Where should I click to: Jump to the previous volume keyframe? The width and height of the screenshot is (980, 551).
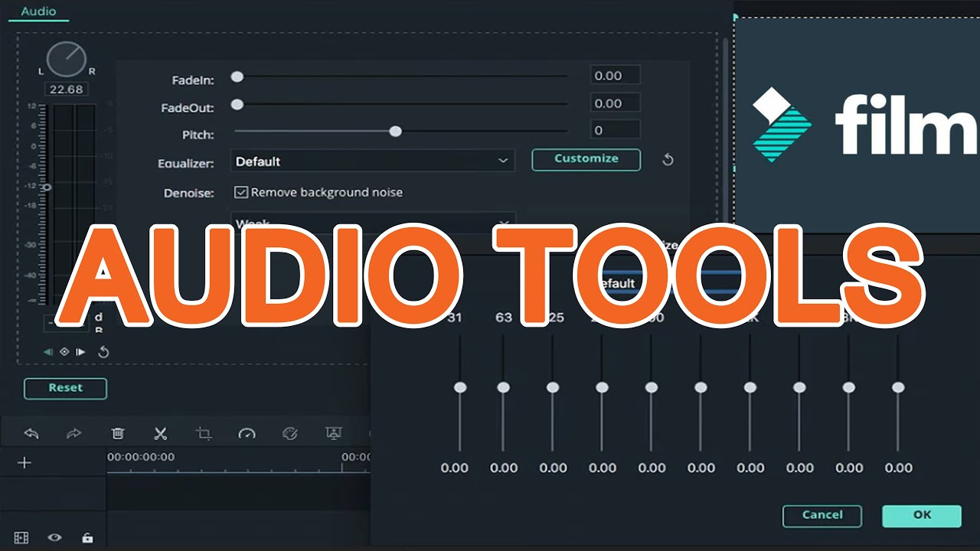[x=48, y=352]
